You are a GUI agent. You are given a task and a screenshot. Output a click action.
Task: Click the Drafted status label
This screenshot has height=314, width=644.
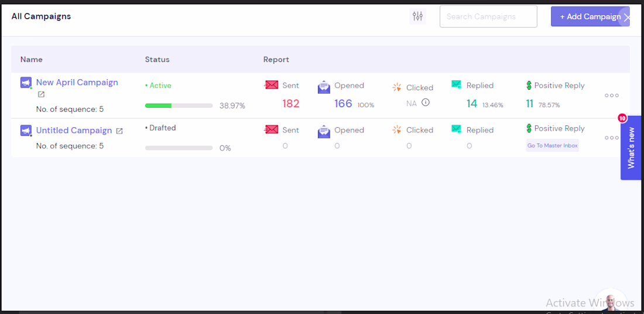click(160, 128)
